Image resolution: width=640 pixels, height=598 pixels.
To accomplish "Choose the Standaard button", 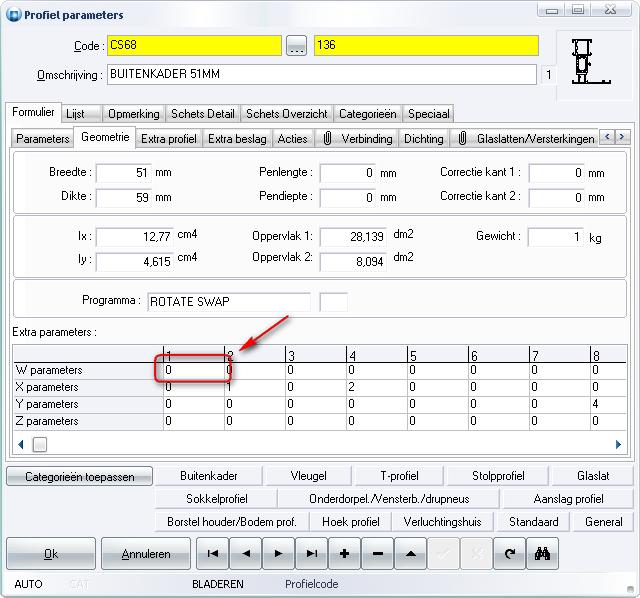I will click(533, 522).
